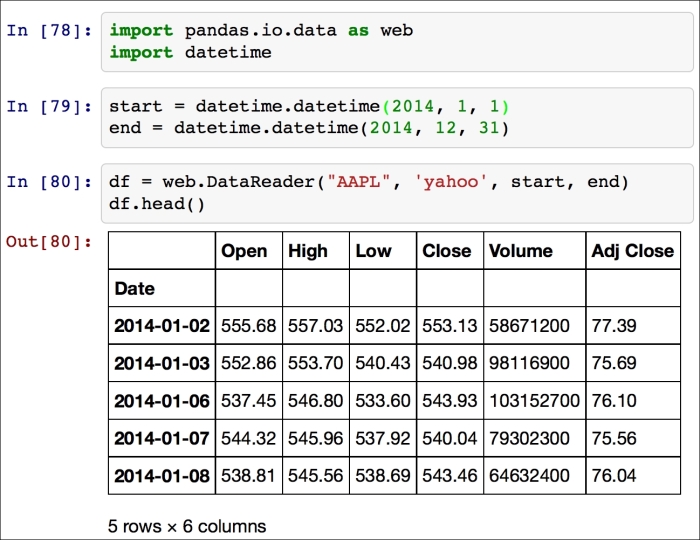The height and width of the screenshot is (540, 700).
Task: Click the Open value 552.86
Action: pyautogui.click(x=248, y=363)
